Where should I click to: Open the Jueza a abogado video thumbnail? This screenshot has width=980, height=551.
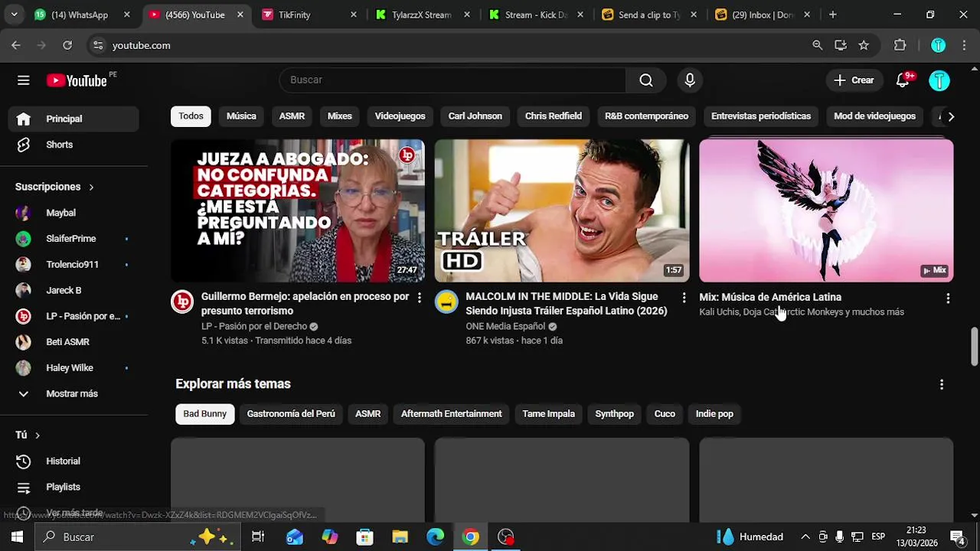point(298,210)
